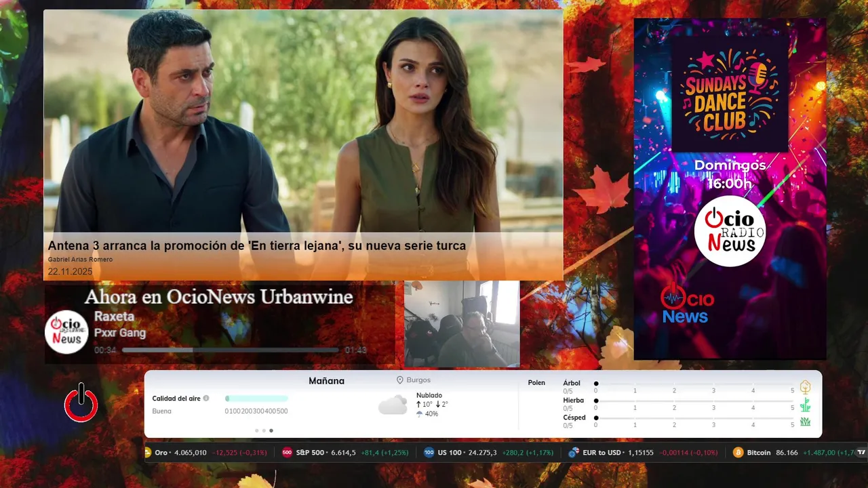
Task: Click the TradingView logo at ticker end
Action: pos(861,453)
